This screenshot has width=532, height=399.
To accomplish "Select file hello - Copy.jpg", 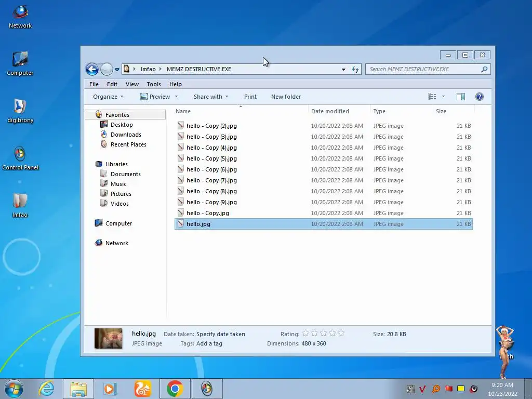I will point(323,212).
